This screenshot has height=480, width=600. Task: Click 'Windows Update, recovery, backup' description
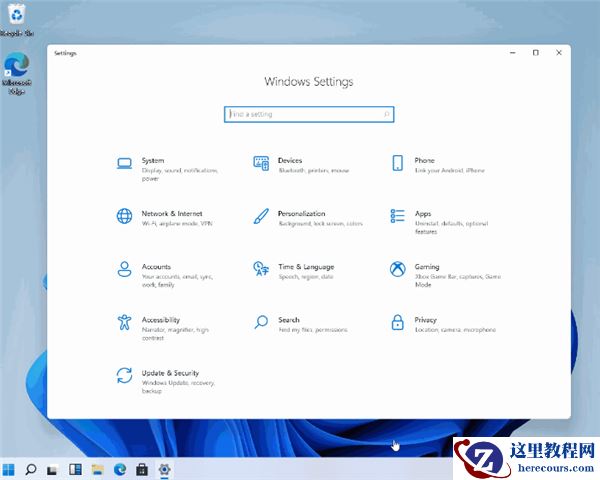(178, 387)
